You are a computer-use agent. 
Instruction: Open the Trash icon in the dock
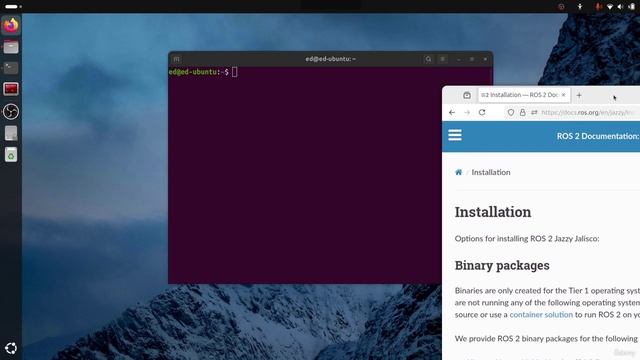[11, 155]
